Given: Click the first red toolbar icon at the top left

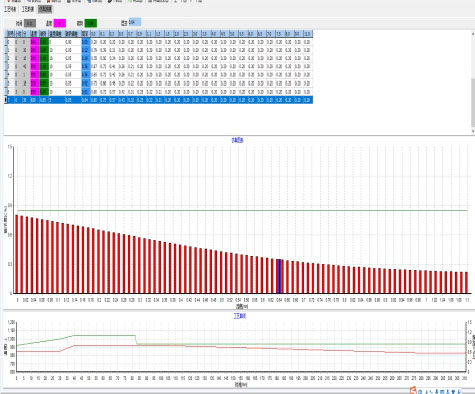Looking at the screenshot, I should click(x=9, y=1).
